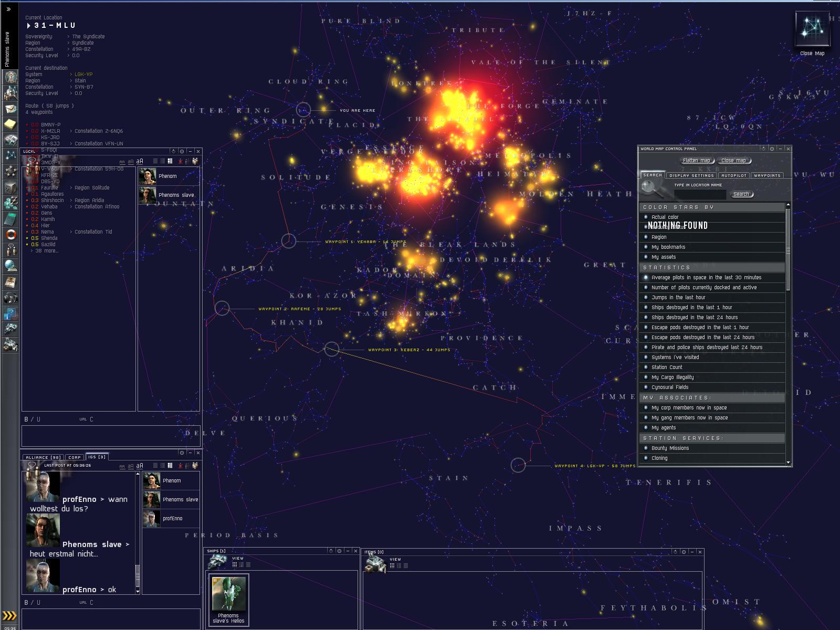
Task: Expand the sidebar with the top-left double chevron
Action: (8, 9)
